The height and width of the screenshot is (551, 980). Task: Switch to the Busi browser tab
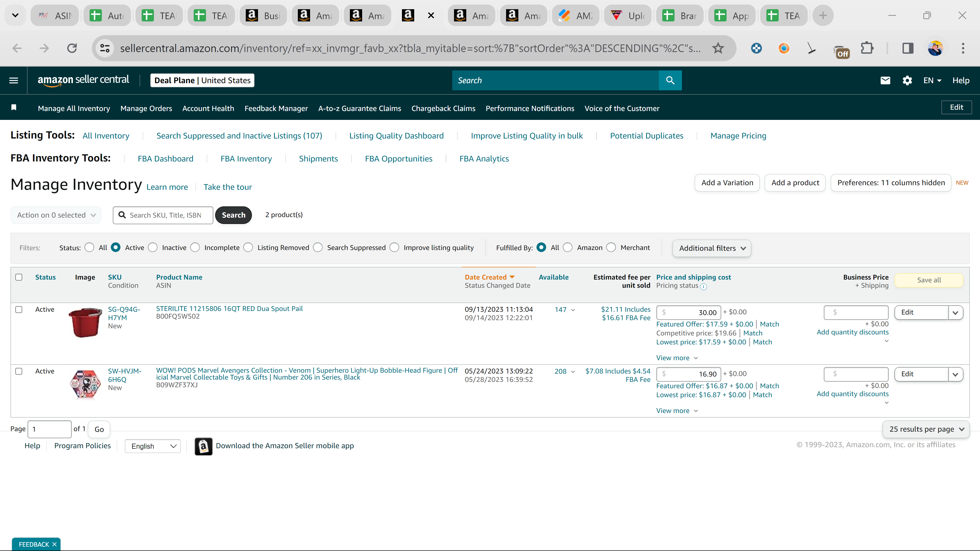[x=263, y=16]
